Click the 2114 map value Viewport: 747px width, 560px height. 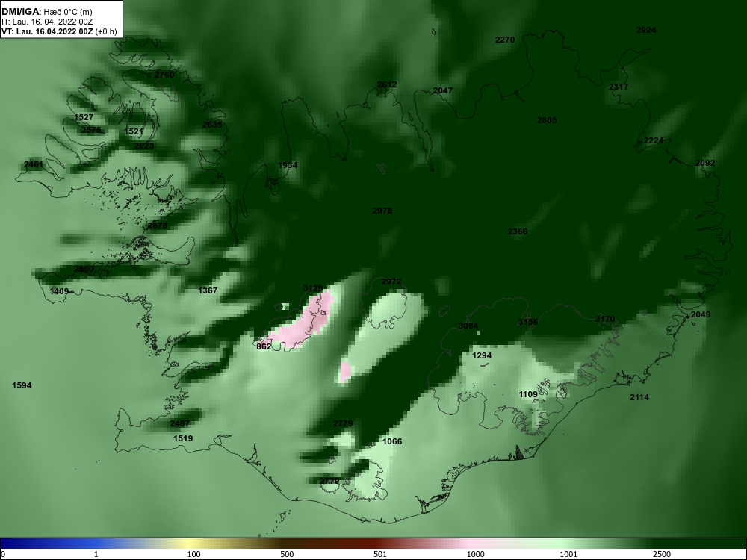point(639,398)
